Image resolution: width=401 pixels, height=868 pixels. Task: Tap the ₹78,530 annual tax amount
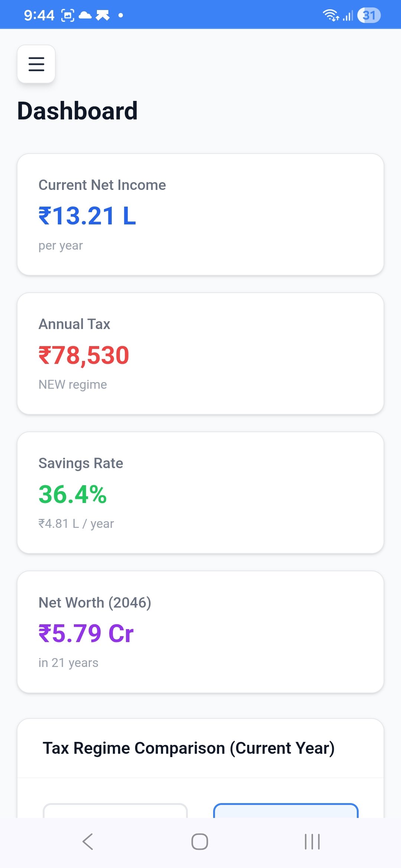click(x=84, y=355)
